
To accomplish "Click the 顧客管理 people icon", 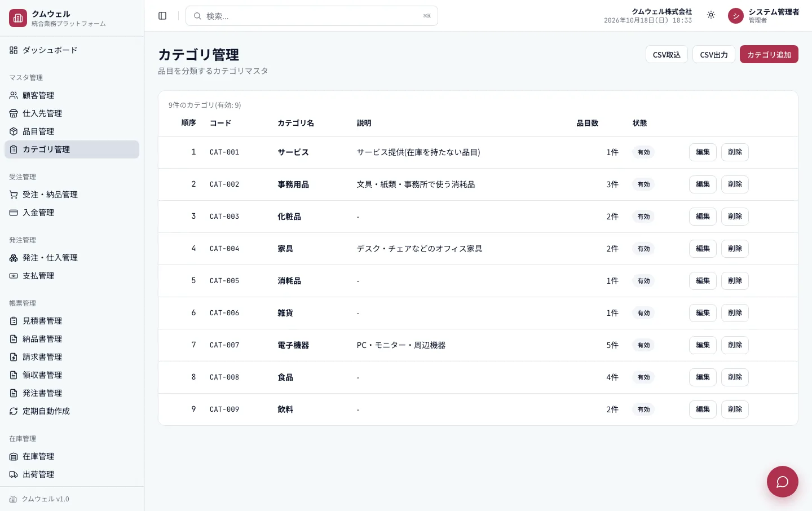I will (14, 95).
